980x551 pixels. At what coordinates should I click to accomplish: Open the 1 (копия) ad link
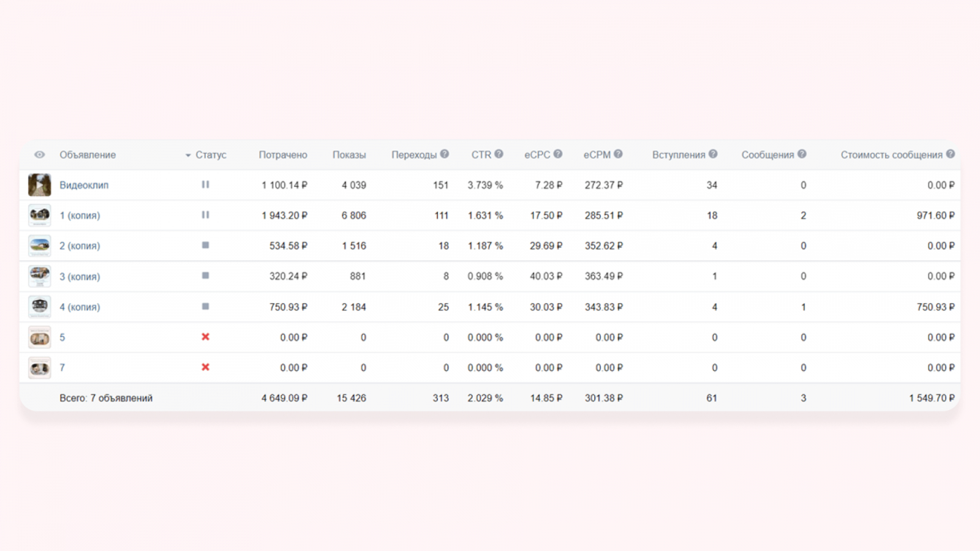coord(80,216)
